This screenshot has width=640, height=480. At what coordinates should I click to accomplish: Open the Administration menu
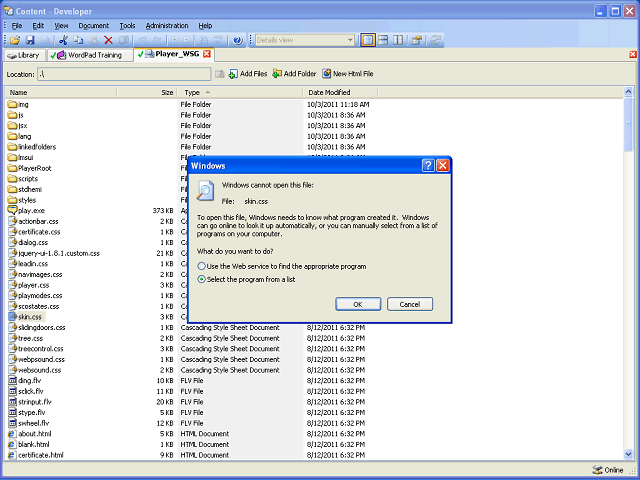pos(167,26)
